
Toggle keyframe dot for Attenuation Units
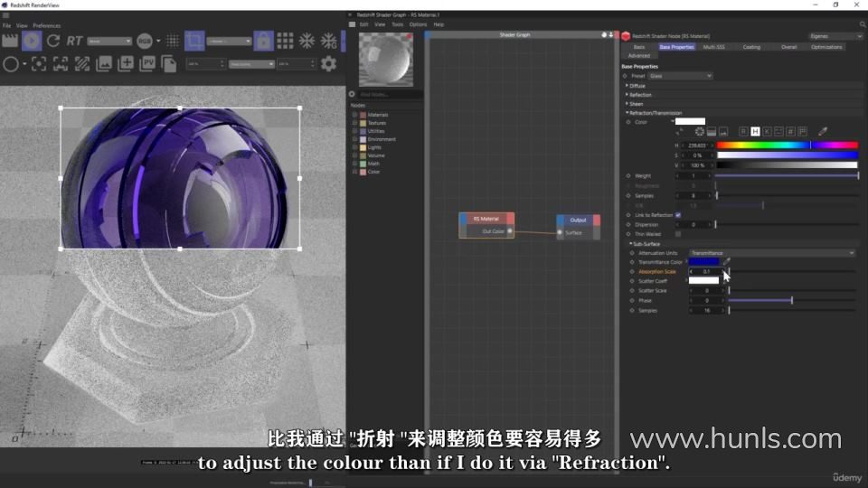point(632,253)
